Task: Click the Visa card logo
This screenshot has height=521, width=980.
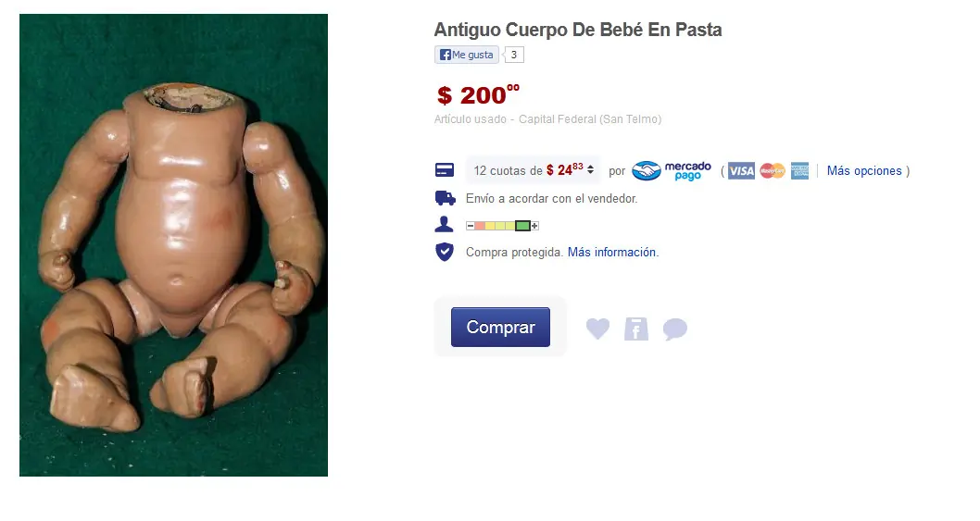Action: [x=741, y=170]
